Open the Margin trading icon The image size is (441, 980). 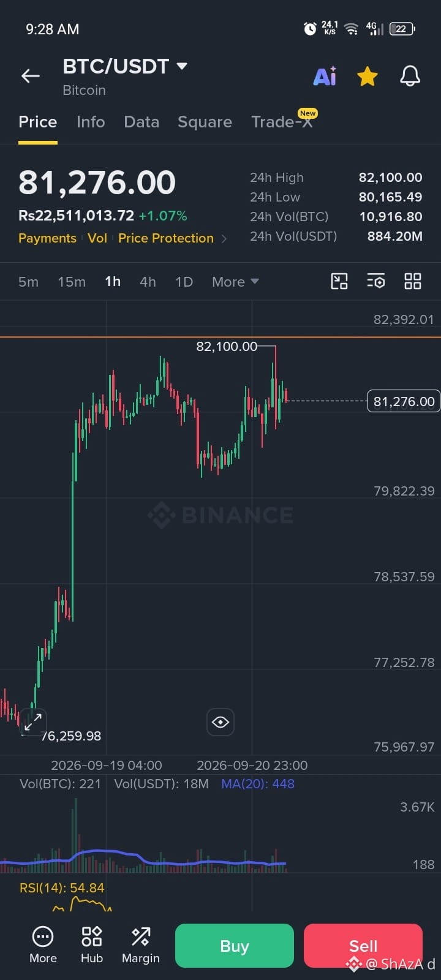(x=141, y=945)
